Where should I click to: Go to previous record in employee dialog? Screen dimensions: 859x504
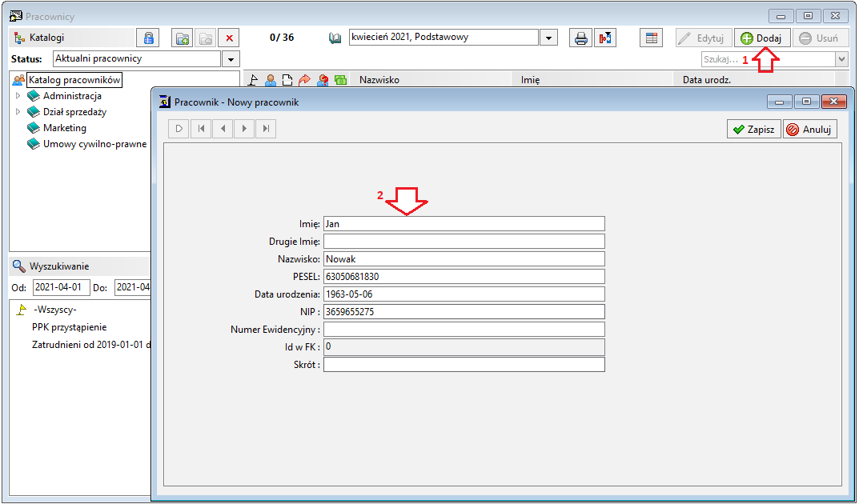[x=223, y=129]
